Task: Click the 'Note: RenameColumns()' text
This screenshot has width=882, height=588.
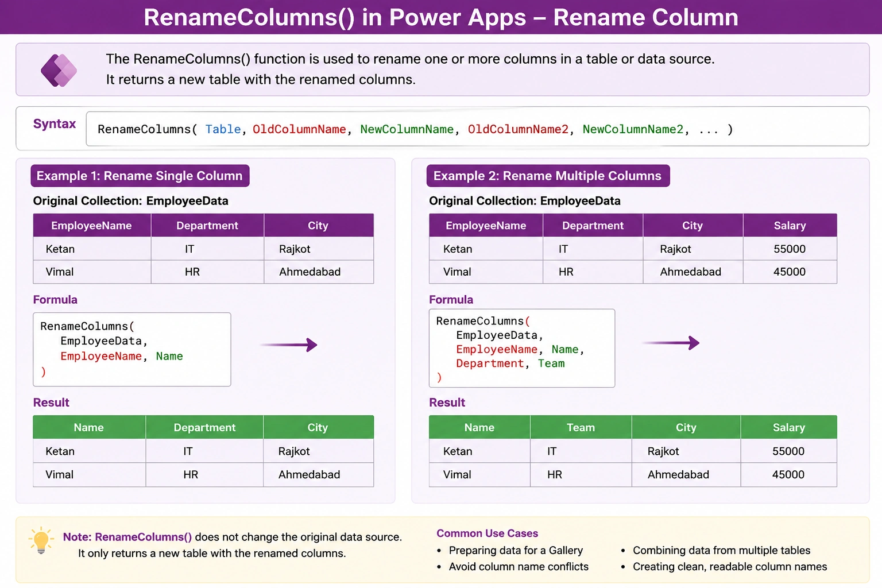Action: [127, 537]
